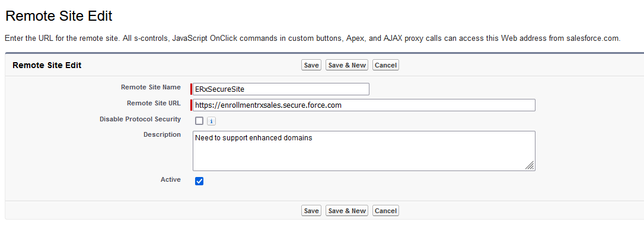Click the Remote Site Name label

pos(151,87)
